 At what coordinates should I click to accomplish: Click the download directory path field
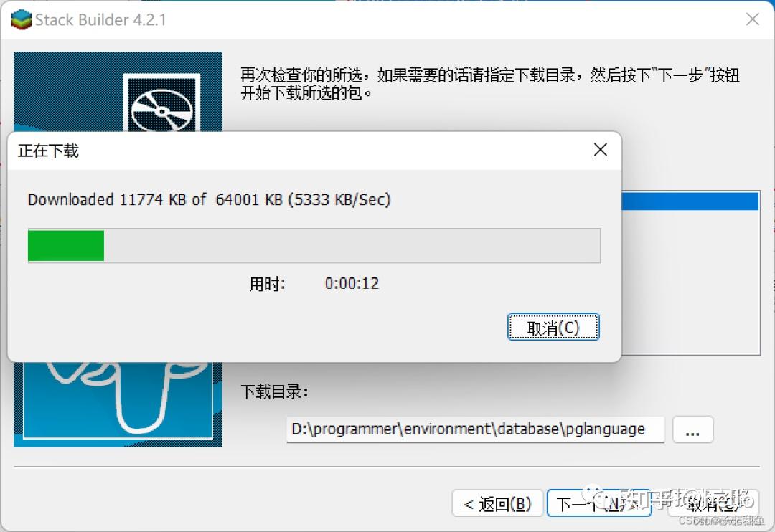coord(474,429)
